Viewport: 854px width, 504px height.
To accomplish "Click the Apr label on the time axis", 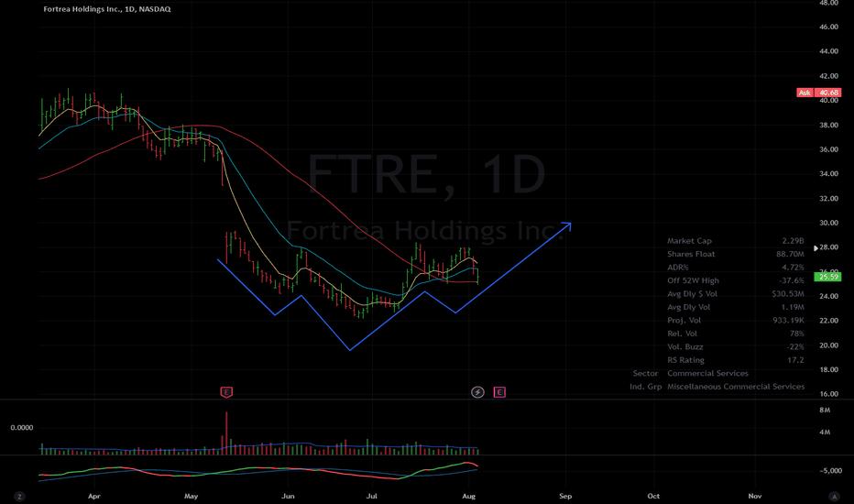I will tap(94, 496).
